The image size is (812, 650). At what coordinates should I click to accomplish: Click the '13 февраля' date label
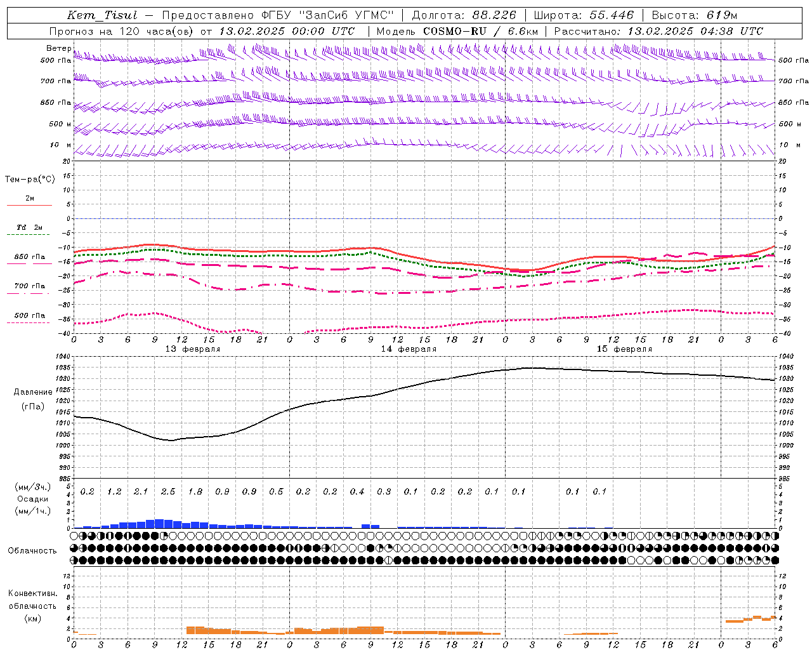tap(193, 349)
